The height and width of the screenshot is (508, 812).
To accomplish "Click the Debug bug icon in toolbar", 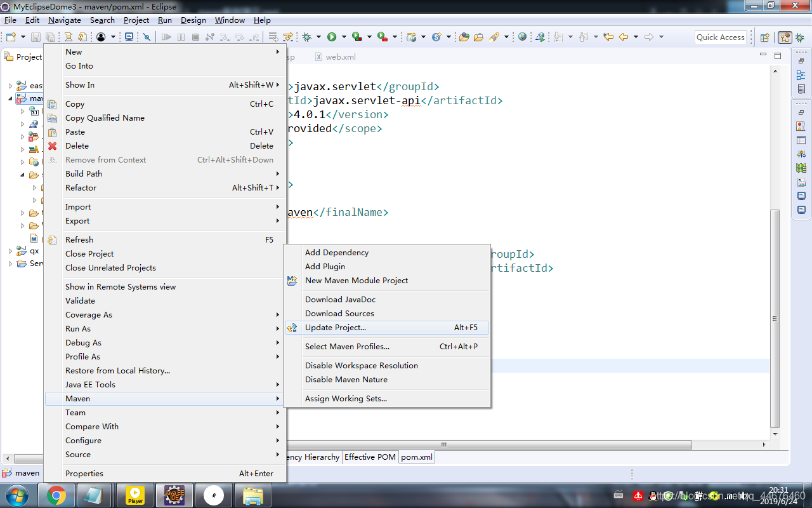I will [x=307, y=37].
